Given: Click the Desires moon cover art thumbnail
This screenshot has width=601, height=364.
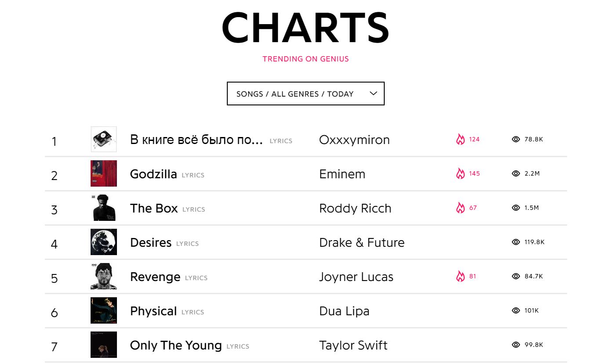Looking at the screenshot, I should pos(104,242).
